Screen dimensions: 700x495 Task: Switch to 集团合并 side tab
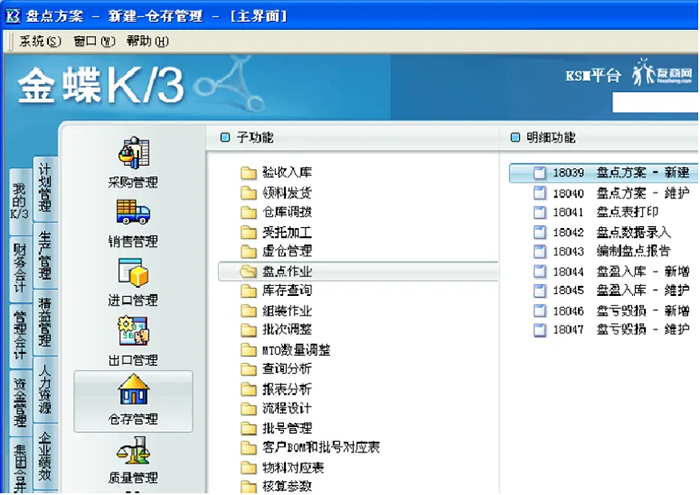click(20, 465)
